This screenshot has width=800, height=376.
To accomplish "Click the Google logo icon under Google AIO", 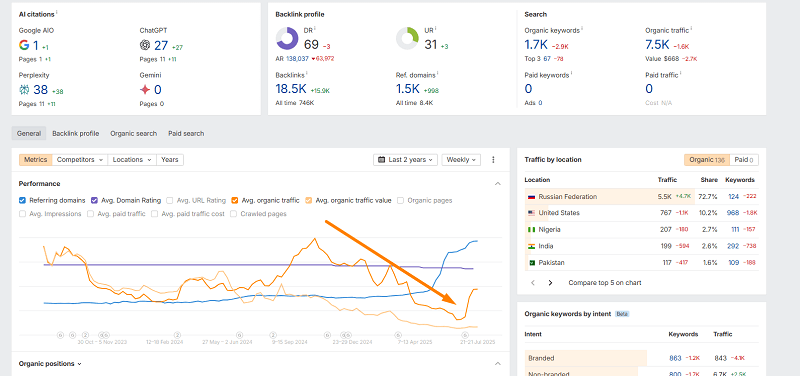I will 24,45.
